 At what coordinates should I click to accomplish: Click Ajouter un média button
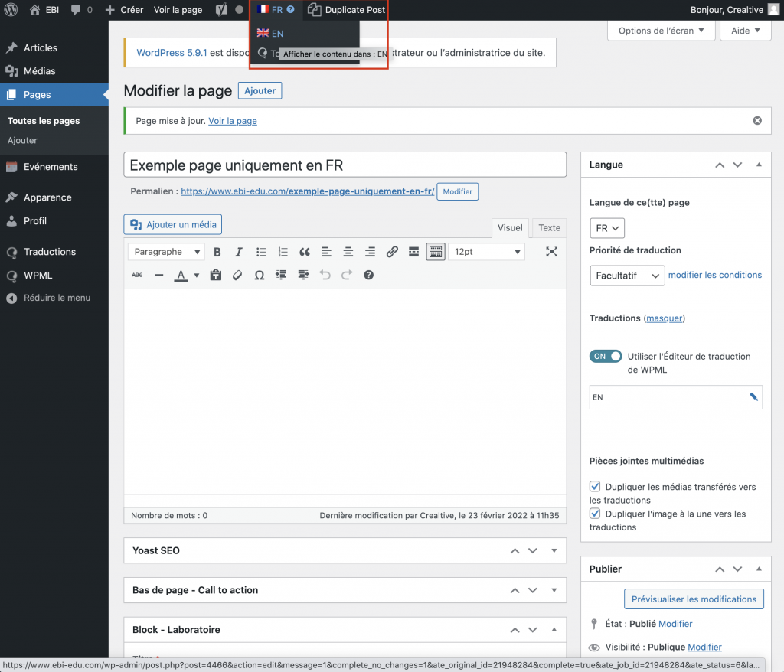(x=173, y=224)
